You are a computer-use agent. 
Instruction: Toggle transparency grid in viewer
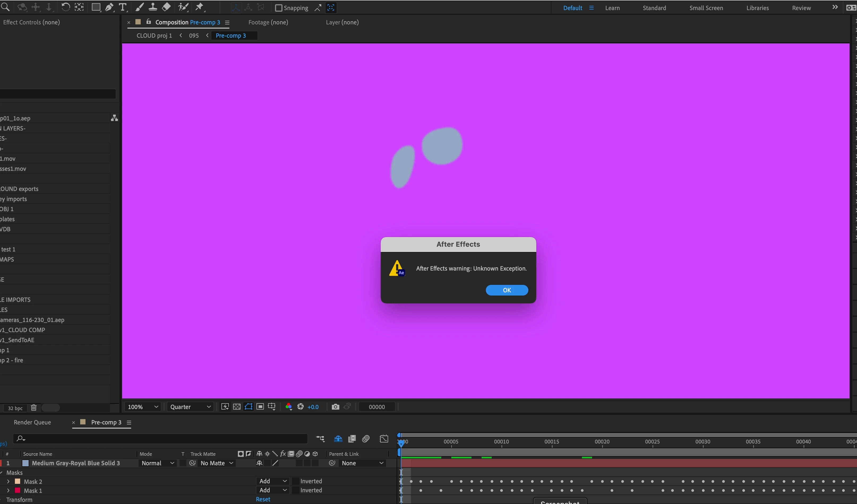[x=237, y=407]
